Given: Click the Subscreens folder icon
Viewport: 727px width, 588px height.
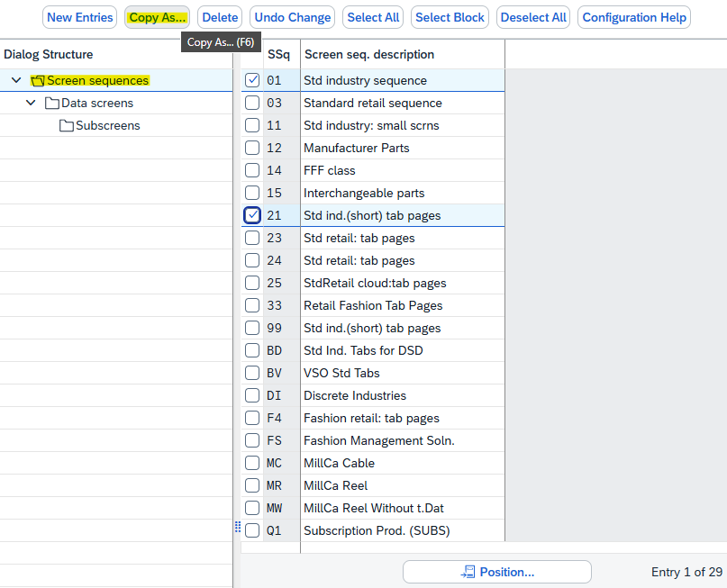Looking at the screenshot, I should 67,126.
